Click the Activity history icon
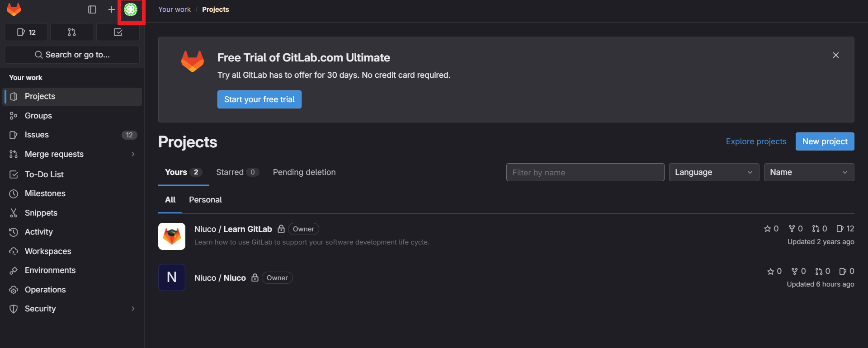Screen dimensions: 868x348 pos(14,232)
